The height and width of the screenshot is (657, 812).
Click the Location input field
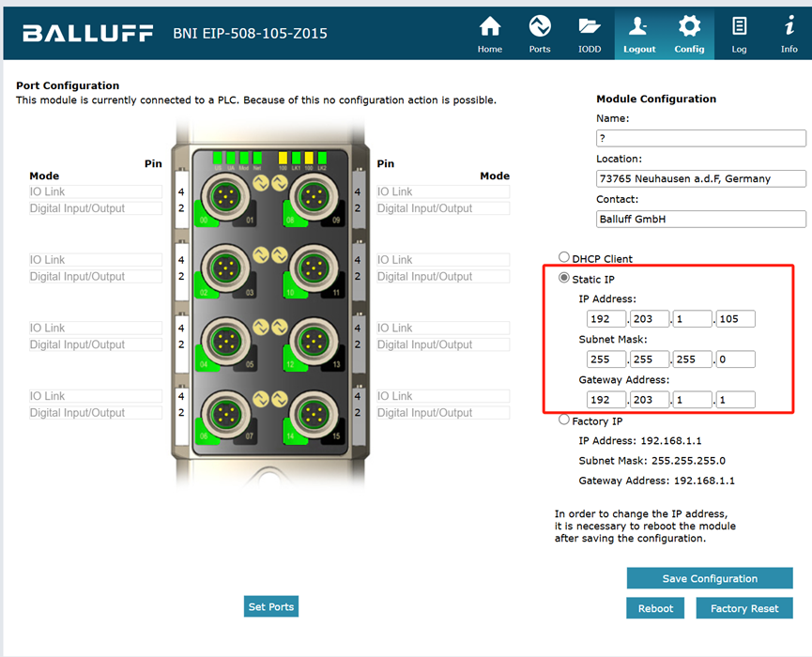[700, 178]
